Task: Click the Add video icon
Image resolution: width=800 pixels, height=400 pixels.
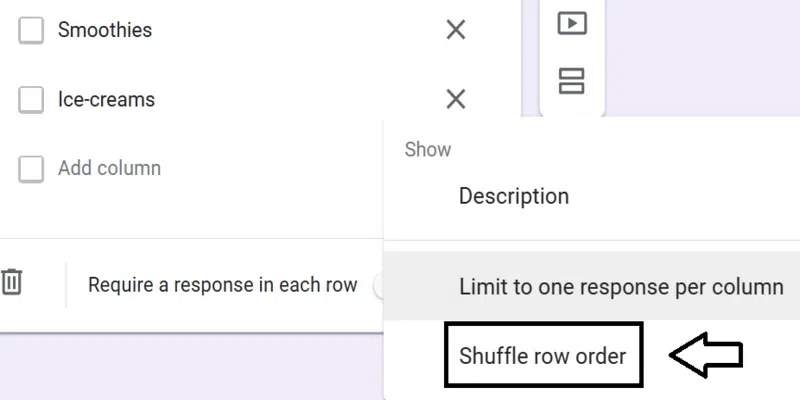Action: (572, 23)
